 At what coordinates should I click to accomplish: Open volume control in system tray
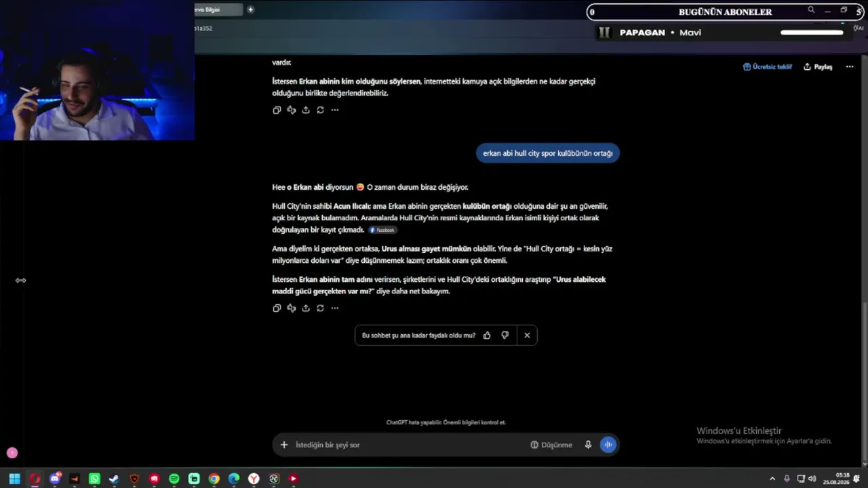point(812,479)
